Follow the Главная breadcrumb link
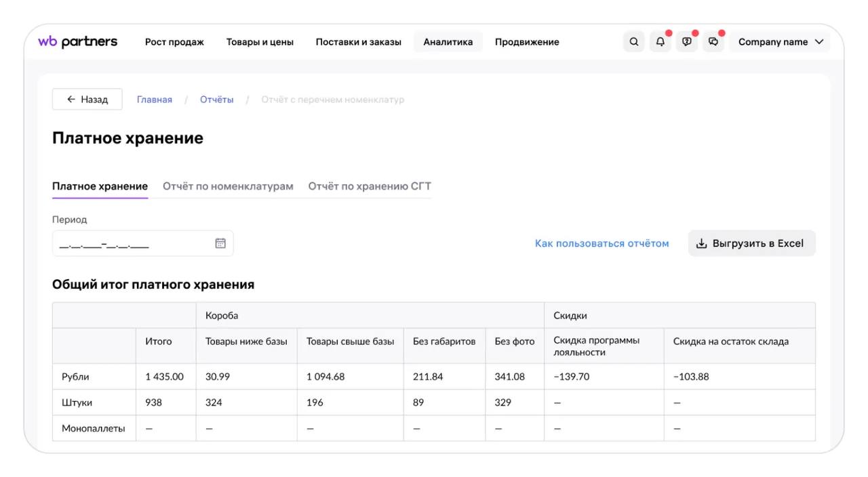Screen dimensions: 868x477 [x=155, y=100]
